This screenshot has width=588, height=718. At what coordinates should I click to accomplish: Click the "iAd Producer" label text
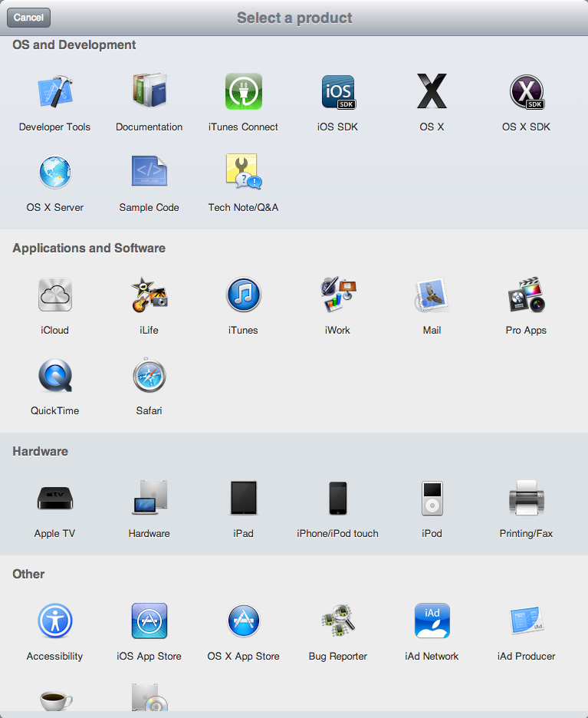coord(526,657)
